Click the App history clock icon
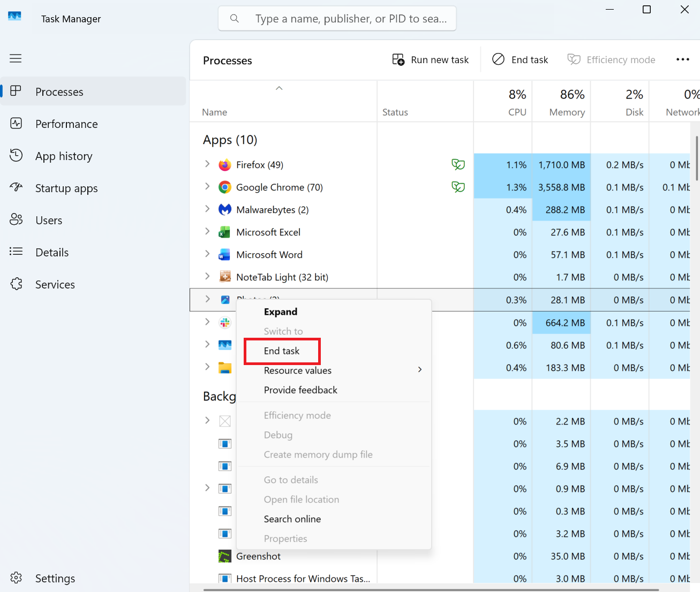Viewport: 700px width, 592px height. point(16,155)
